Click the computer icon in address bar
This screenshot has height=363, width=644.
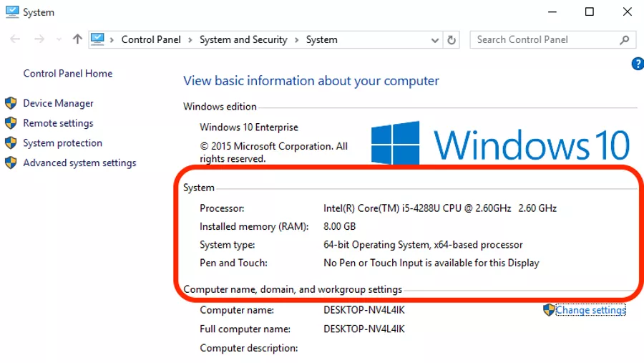tap(97, 39)
